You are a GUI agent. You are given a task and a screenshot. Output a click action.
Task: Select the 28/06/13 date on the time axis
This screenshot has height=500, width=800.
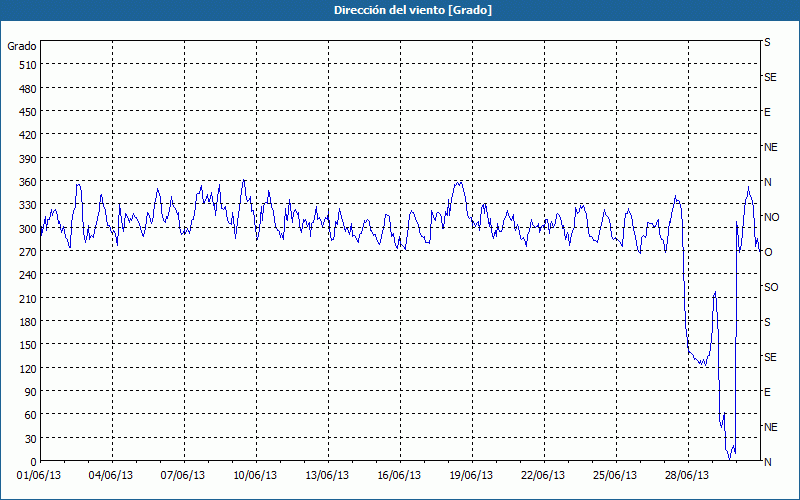click(687, 476)
